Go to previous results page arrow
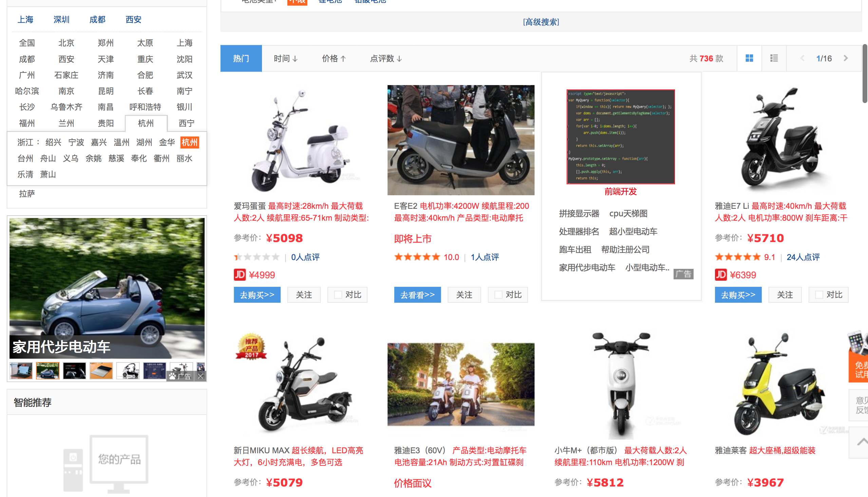868x497 pixels. pyautogui.click(x=803, y=58)
